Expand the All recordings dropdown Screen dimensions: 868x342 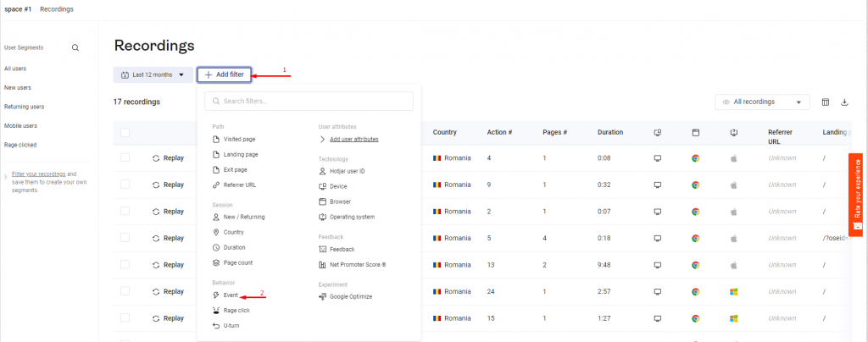[x=762, y=102]
